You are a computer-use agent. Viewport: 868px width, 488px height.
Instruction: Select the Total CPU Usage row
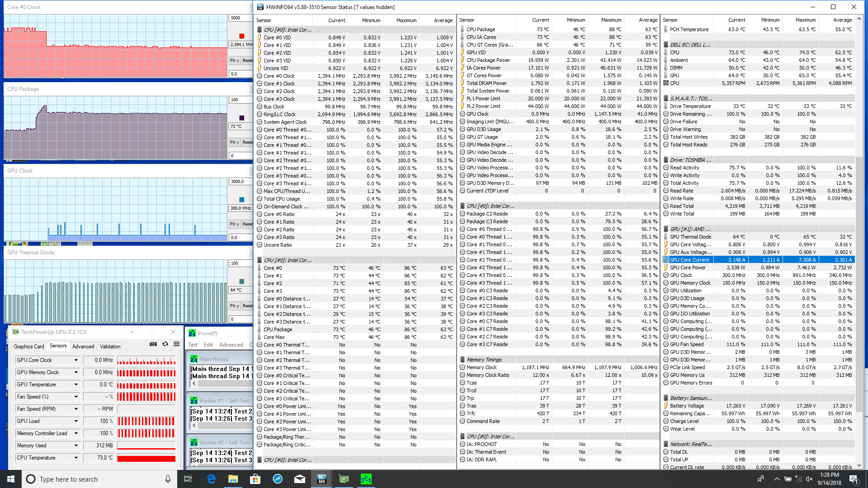[355, 199]
